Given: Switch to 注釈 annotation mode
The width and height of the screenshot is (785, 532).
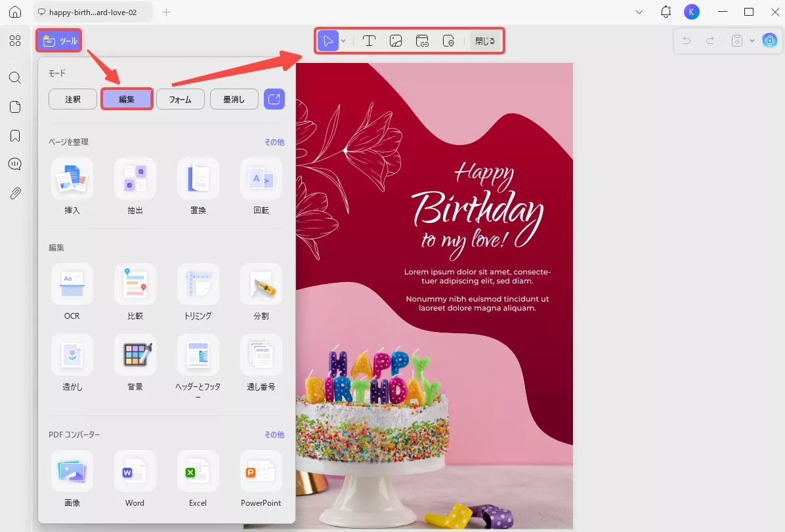Looking at the screenshot, I should [x=72, y=99].
